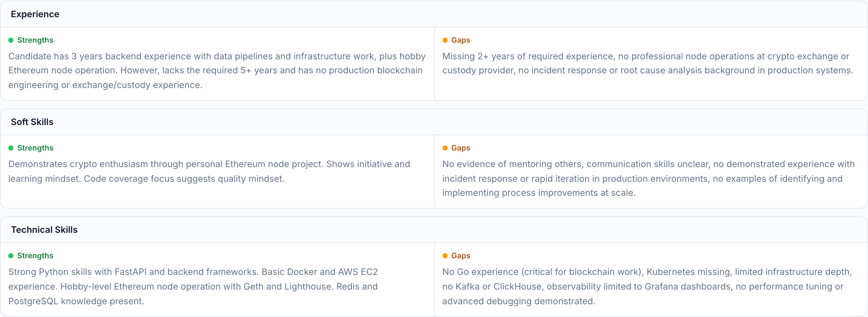
Task: Click the Strengths label under Soft Skills
Action: click(35, 148)
